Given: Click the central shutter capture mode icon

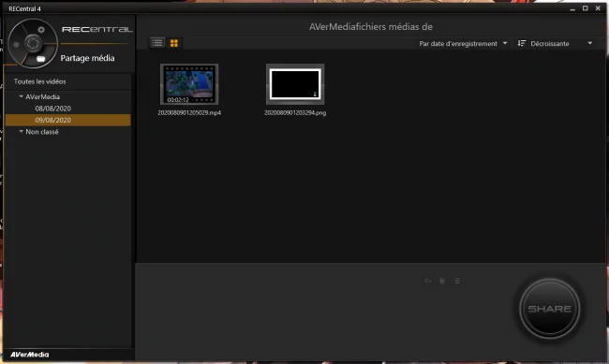Looking at the screenshot, I should coord(33,43).
